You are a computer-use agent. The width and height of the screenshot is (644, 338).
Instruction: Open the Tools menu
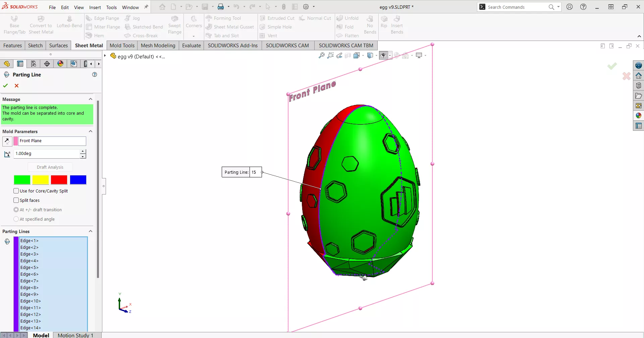click(111, 7)
